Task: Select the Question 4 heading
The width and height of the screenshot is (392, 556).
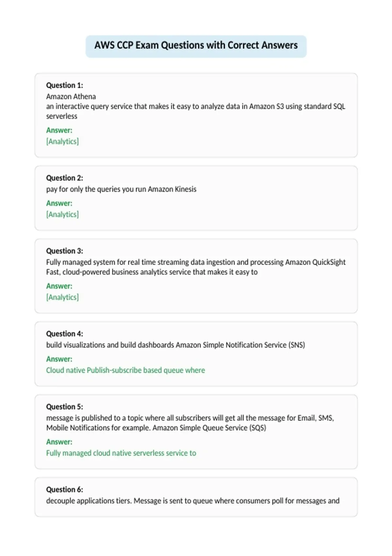Action: click(x=65, y=334)
